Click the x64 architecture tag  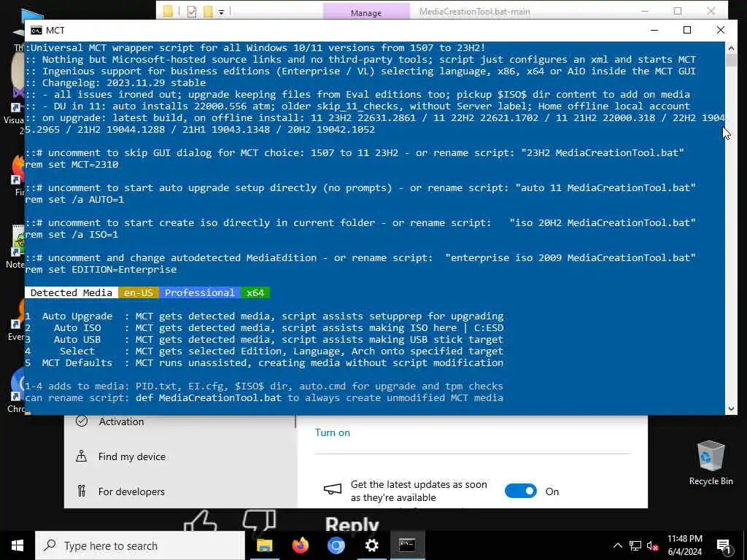pos(255,293)
